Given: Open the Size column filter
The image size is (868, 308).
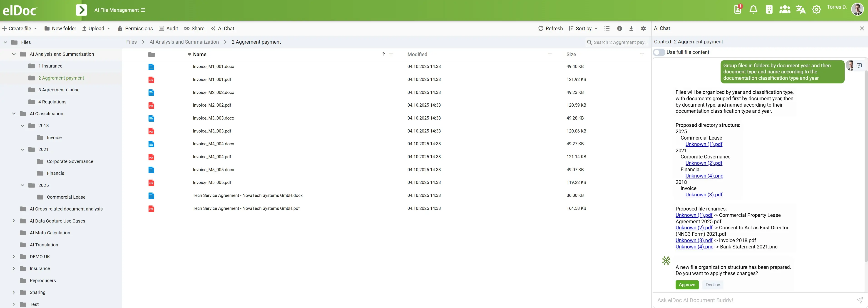Looking at the screenshot, I should 642,54.
